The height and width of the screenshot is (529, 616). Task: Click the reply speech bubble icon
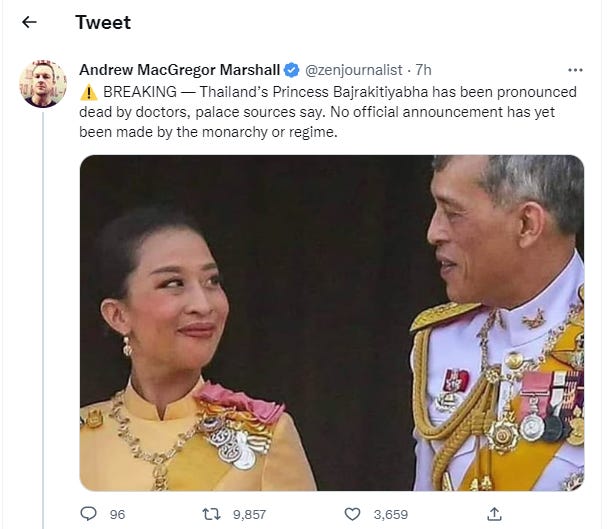(x=89, y=514)
